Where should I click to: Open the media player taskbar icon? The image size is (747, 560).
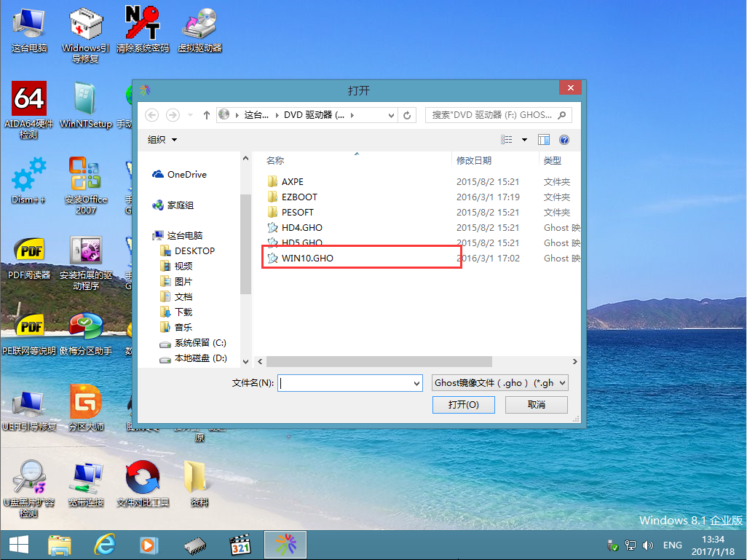149,545
